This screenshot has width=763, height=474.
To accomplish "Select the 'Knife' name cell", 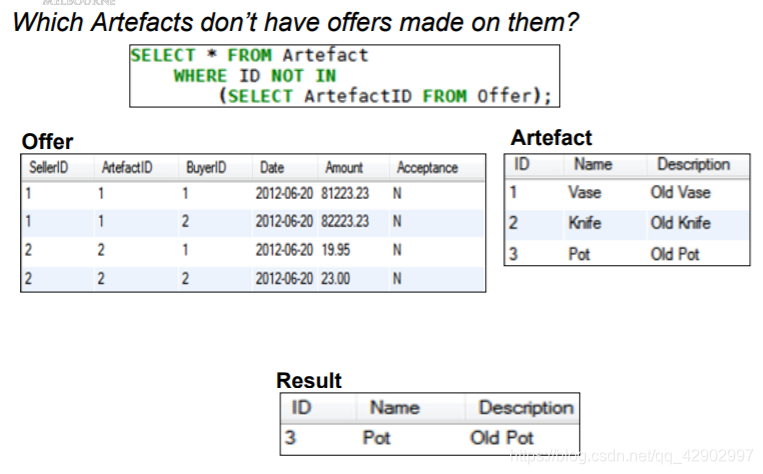I will (584, 223).
